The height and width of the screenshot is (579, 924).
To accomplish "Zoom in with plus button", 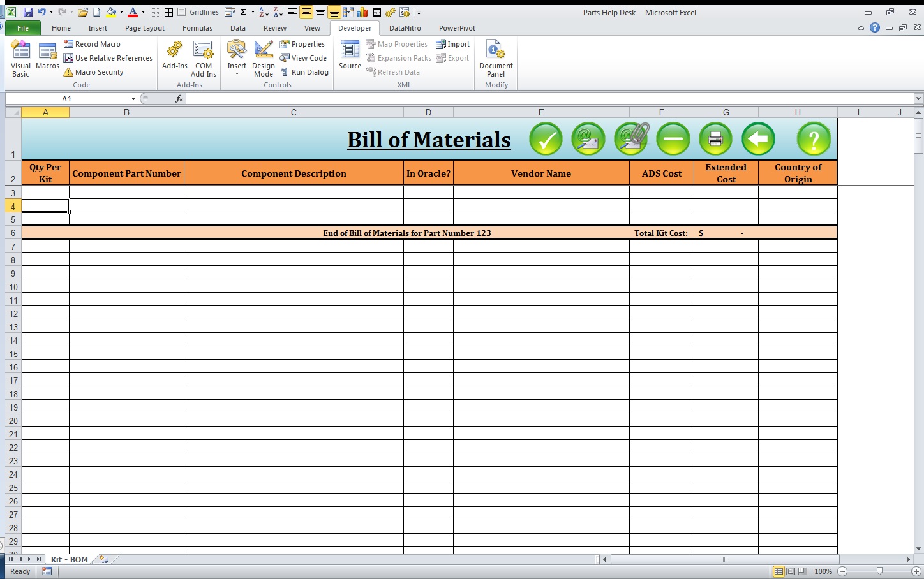I will pyautogui.click(x=916, y=571).
